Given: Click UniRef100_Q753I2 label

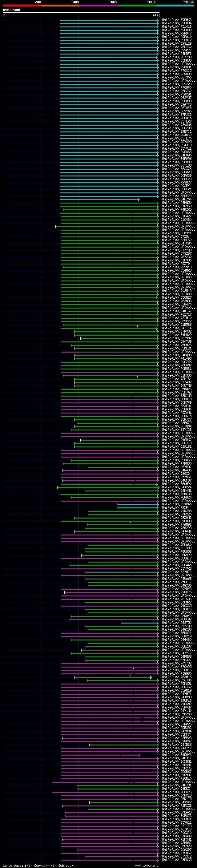Looking at the screenshot, I should (x=177, y=856).
